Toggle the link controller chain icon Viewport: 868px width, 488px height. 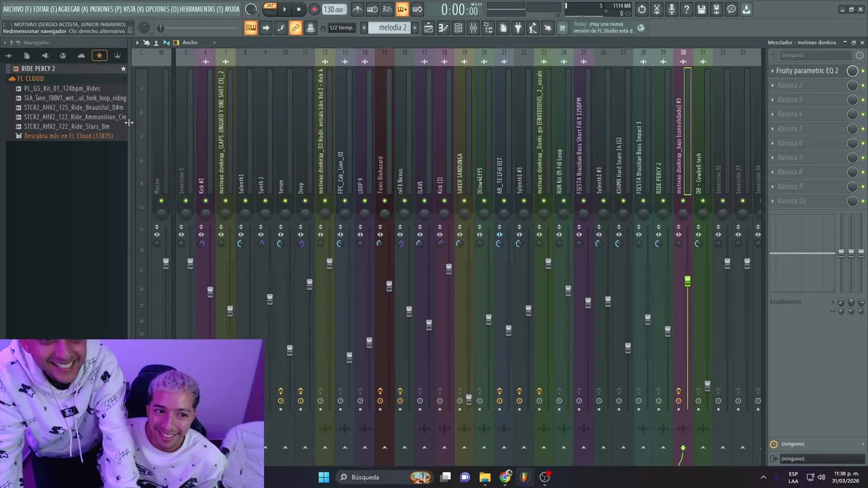(x=296, y=28)
